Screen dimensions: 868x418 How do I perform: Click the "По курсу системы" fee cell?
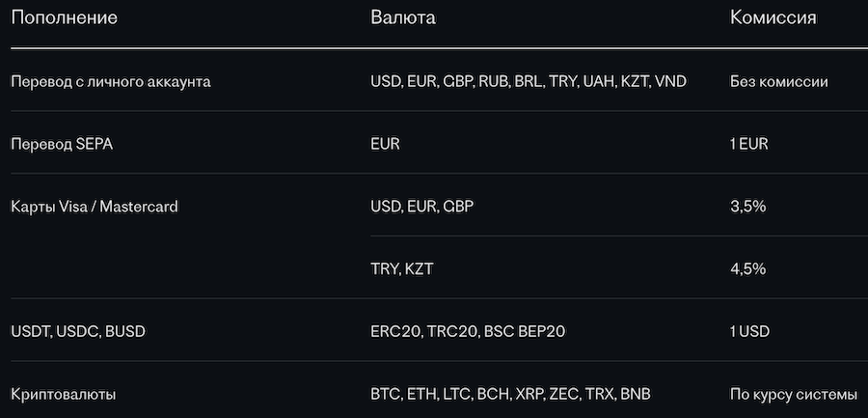(x=794, y=394)
